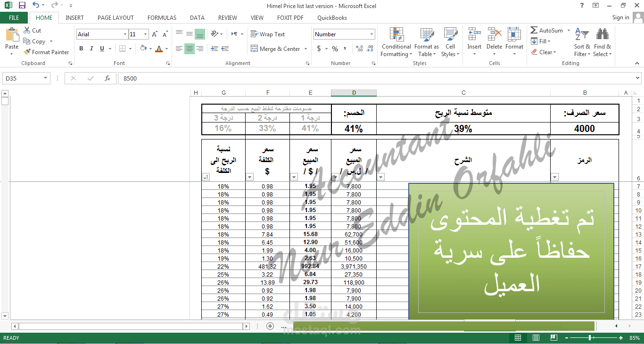Open the FILE tab
The height and width of the screenshot is (344, 644).
pos(14,17)
